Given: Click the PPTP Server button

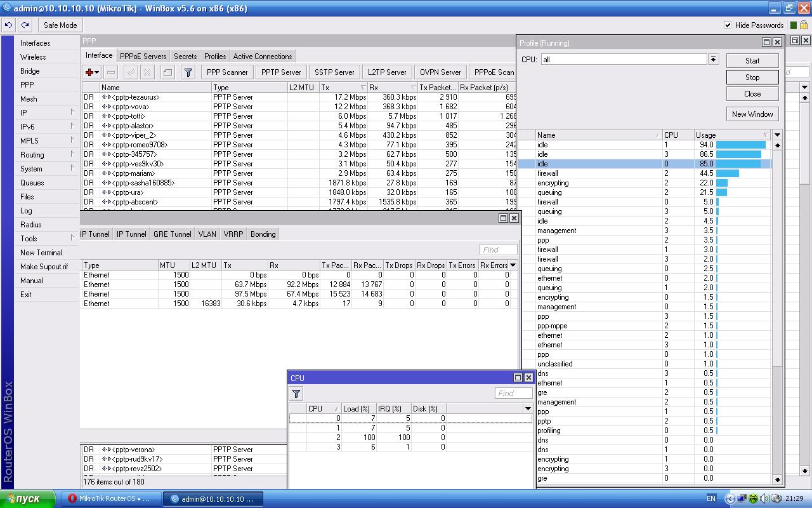Looking at the screenshot, I should (281, 72).
